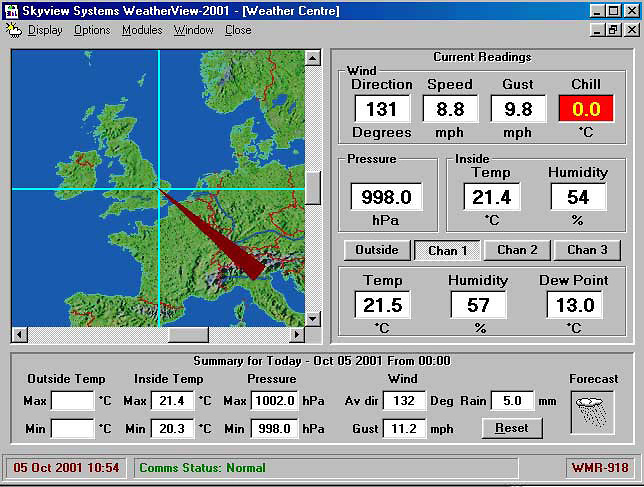The height and width of the screenshot is (487, 644).
Task: Restore the inner Weather Centre window
Action: tap(613, 30)
